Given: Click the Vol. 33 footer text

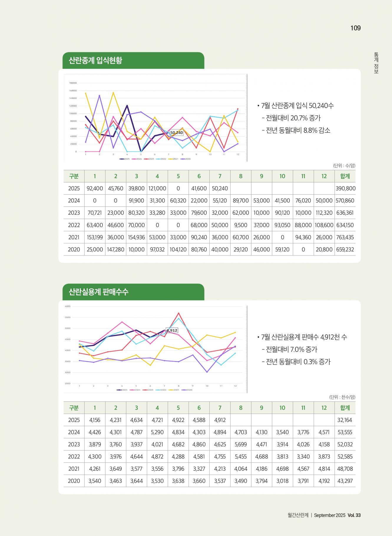Looking at the screenshot, I should click(x=354, y=515).
